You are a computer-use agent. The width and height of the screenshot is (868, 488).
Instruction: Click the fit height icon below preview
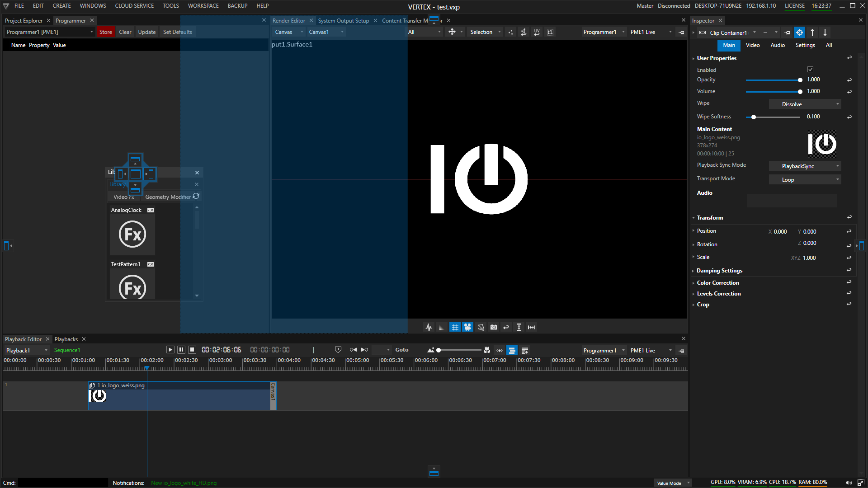coord(519,327)
